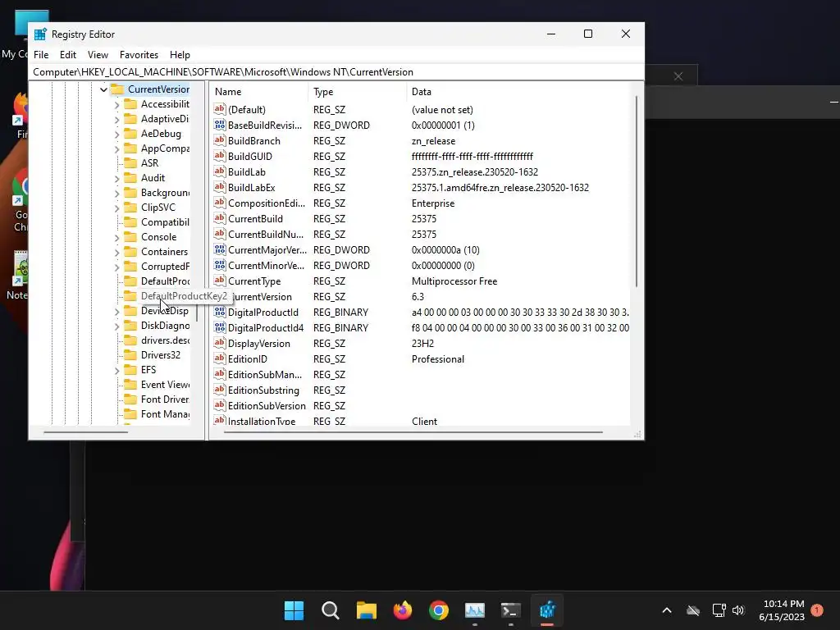
Task: Click the BaseBuildRevision DWORD value icon
Action: 219,125
